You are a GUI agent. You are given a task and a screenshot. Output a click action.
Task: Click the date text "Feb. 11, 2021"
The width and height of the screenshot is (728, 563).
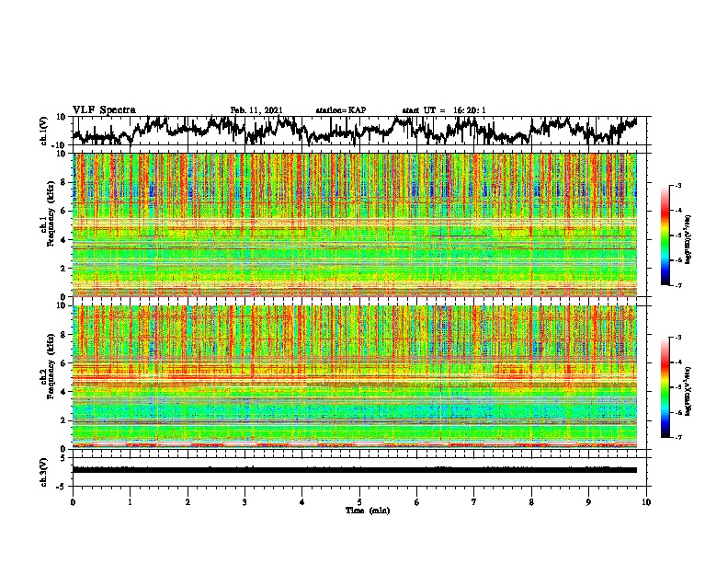(256, 110)
